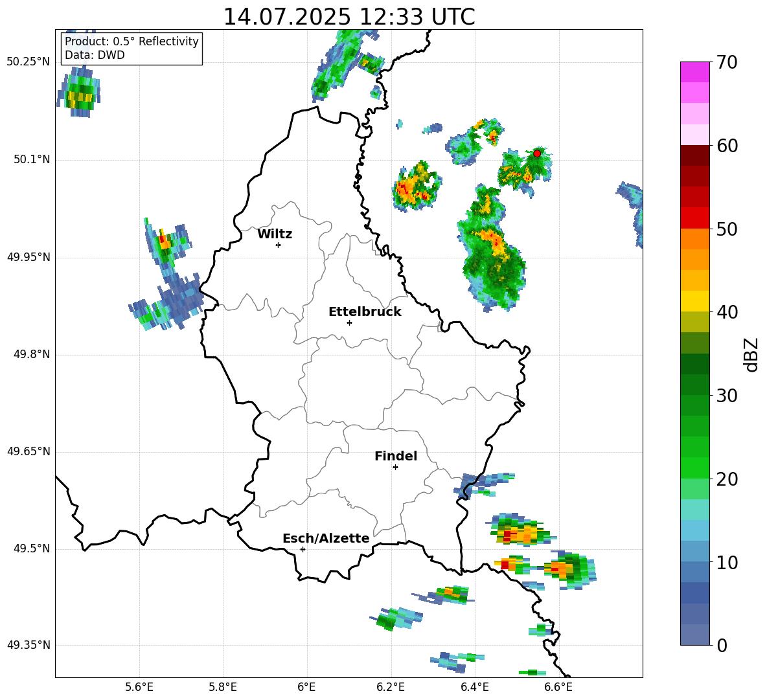The width and height of the screenshot is (767, 700).
Task: Click the 49.35°N latitude label
Action: click(x=29, y=645)
